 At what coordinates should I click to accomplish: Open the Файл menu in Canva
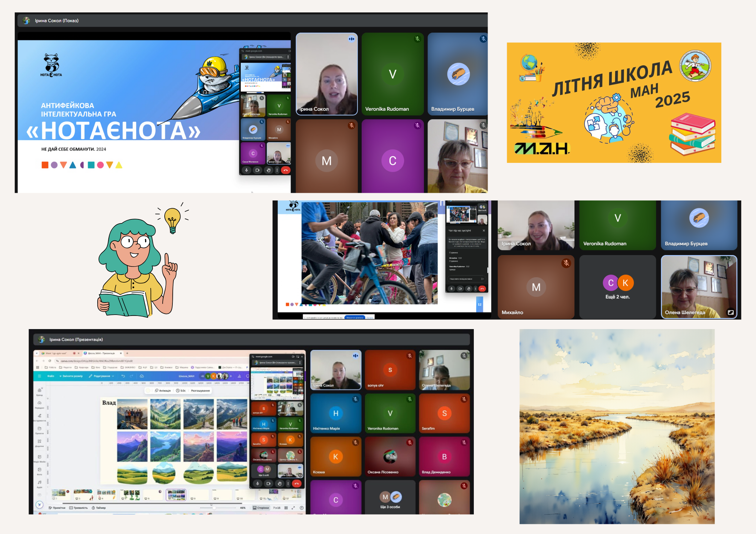coord(51,376)
